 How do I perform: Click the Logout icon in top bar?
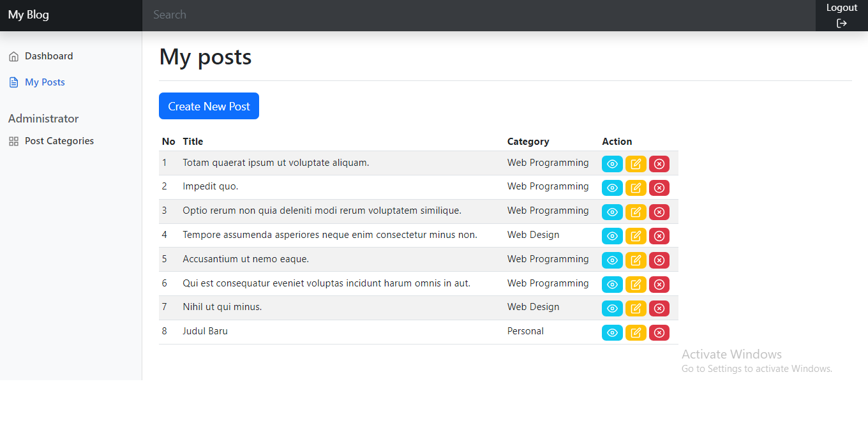pos(841,23)
